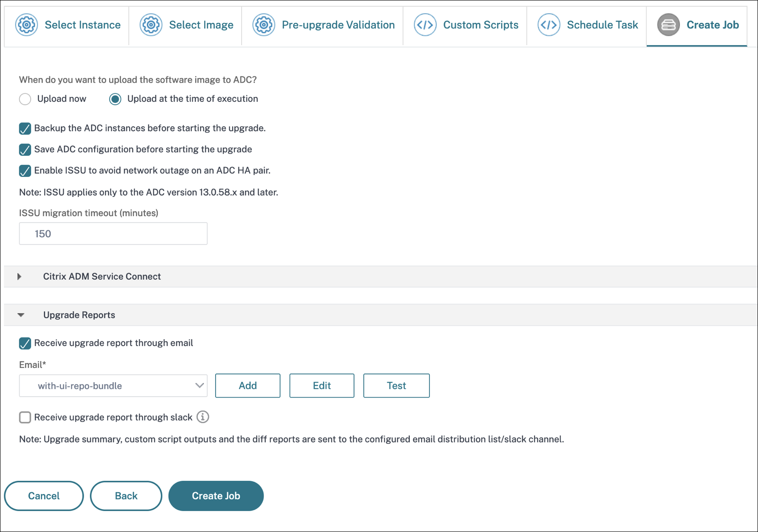
Task: Click the Create Job submit button
Action: pos(216,496)
